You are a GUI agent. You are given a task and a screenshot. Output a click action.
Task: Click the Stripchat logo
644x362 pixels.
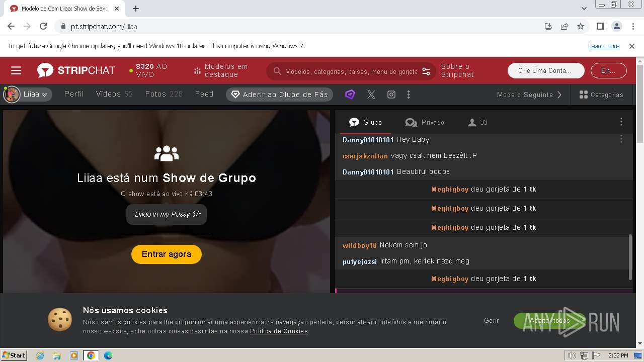[76, 70]
